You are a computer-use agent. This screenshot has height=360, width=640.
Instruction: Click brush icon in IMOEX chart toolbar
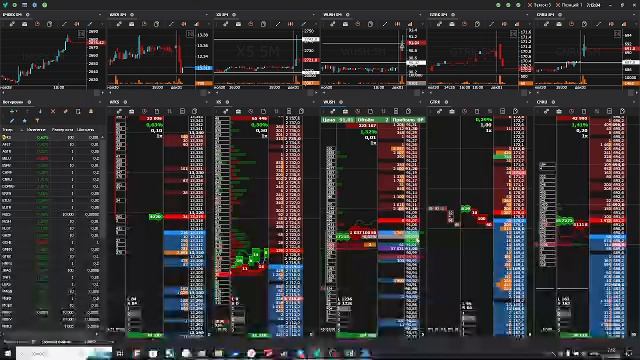tap(90, 24)
